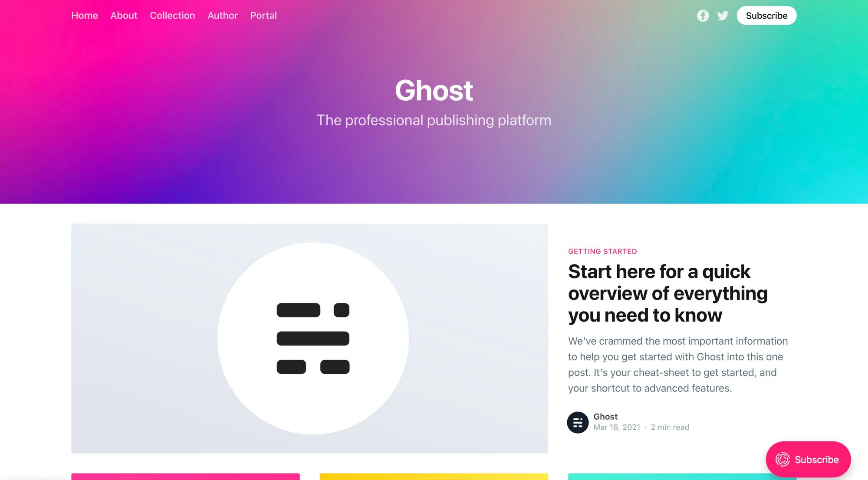This screenshot has height=480, width=868.
Task: Click the Home navigation menu item
Action: pos(85,15)
